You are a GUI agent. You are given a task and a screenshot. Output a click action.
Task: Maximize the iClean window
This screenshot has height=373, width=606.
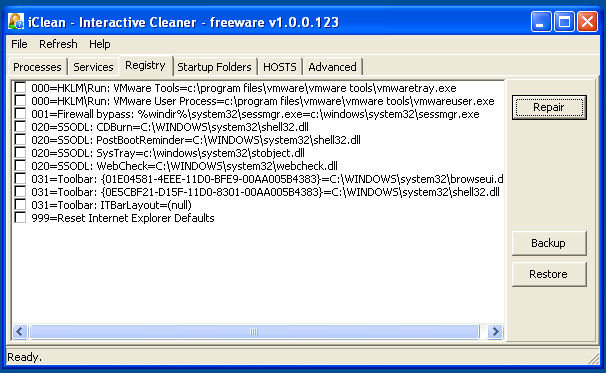tap(564, 21)
